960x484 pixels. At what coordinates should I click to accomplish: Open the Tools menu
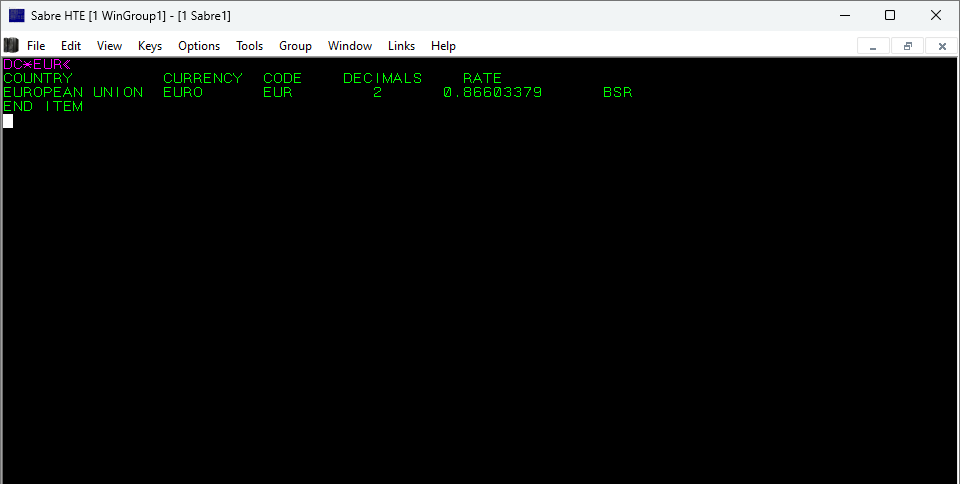coord(249,46)
